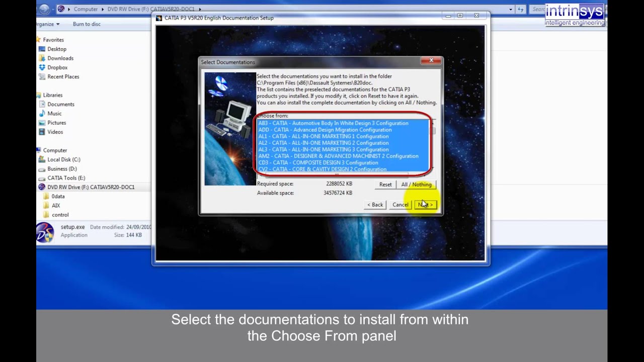The image size is (644, 362).
Task: Open address bar history dropdown arrow
Action: tap(511, 9)
